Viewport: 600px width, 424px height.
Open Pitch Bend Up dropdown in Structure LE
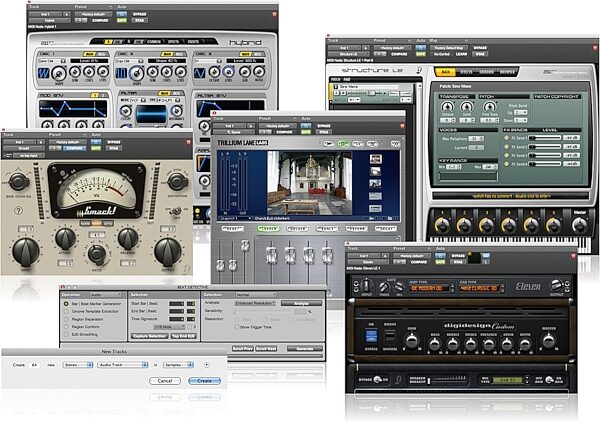[521, 113]
